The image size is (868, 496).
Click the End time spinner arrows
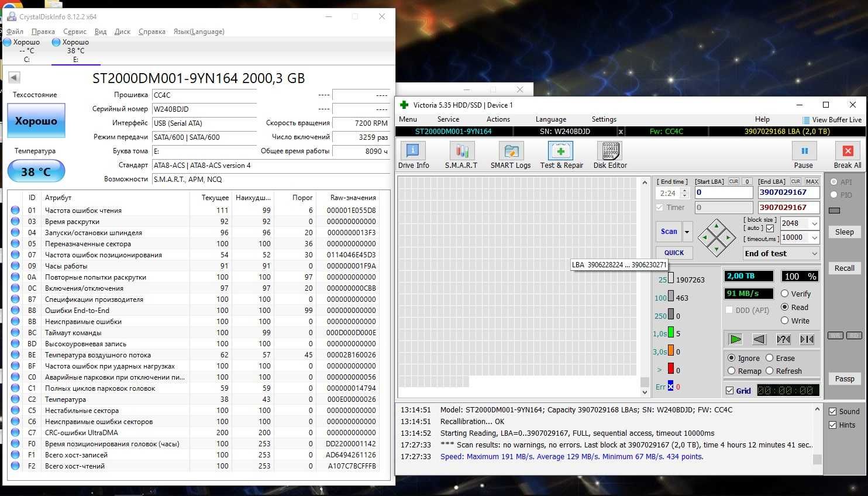[x=685, y=193]
